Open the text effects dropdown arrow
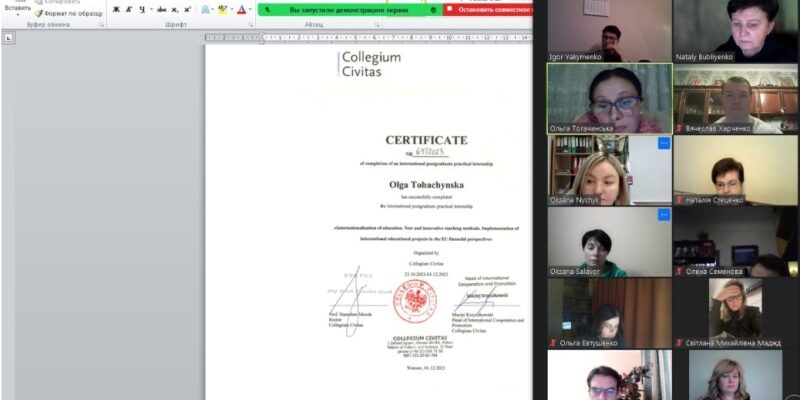The width and height of the screenshot is (800, 400). (x=213, y=9)
